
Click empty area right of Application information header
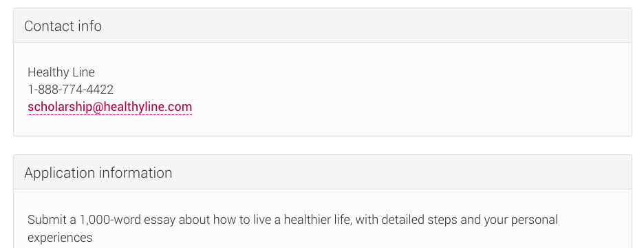[x=402, y=172]
